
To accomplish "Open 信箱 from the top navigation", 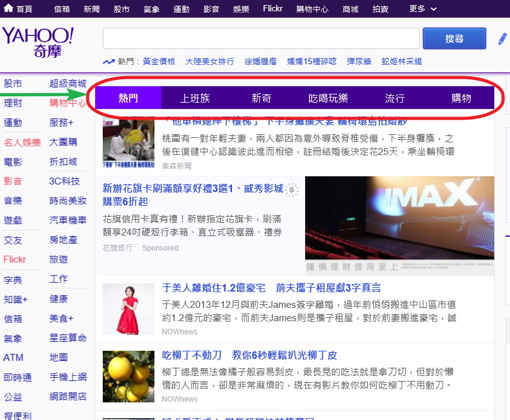I will click(62, 9).
